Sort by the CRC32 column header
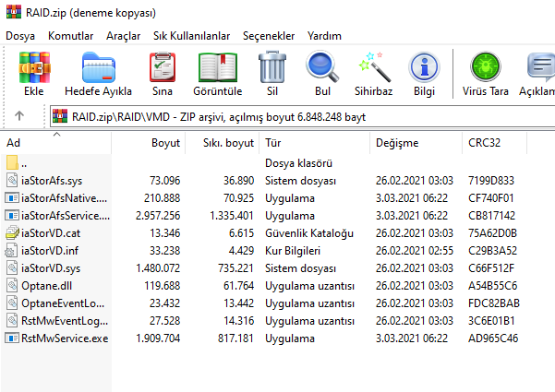This screenshot has width=555, height=392. [494, 143]
